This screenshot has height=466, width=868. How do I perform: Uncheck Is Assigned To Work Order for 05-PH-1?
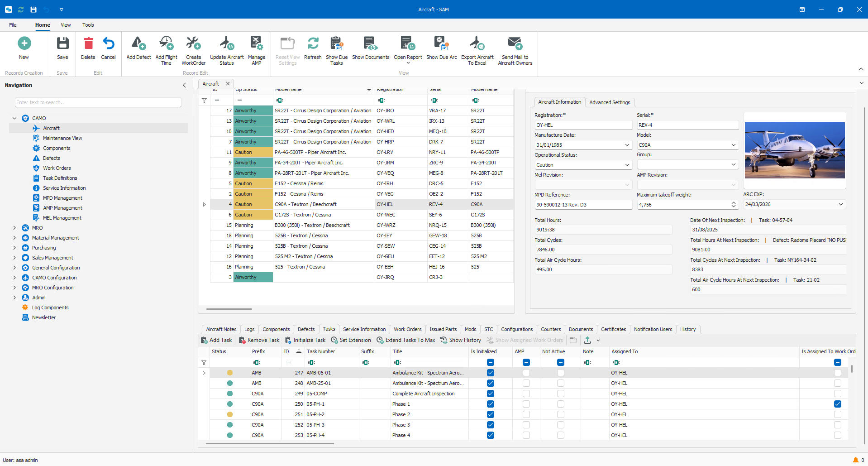click(838, 404)
